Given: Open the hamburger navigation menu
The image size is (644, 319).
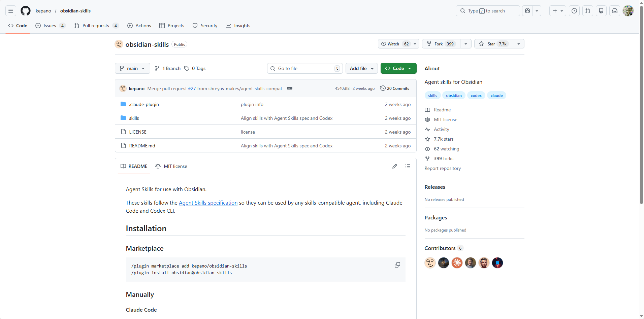Looking at the screenshot, I should pos(11,11).
